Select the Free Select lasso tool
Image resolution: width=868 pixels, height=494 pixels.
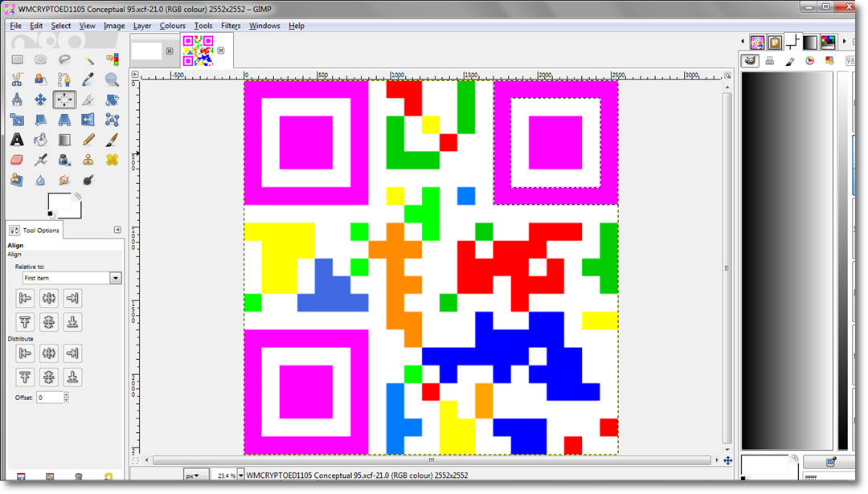click(64, 59)
